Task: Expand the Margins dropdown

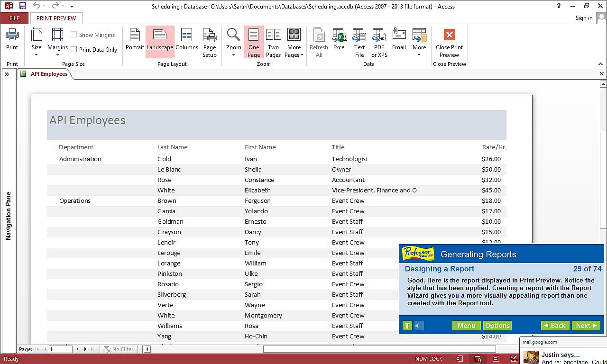Action: point(57,43)
